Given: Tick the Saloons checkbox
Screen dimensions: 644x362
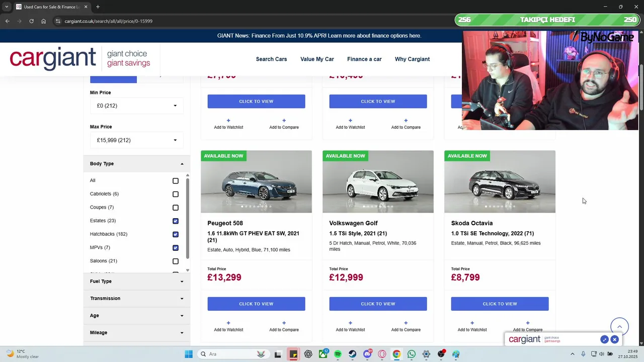Looking at the screenshot, I should [176, 261].
